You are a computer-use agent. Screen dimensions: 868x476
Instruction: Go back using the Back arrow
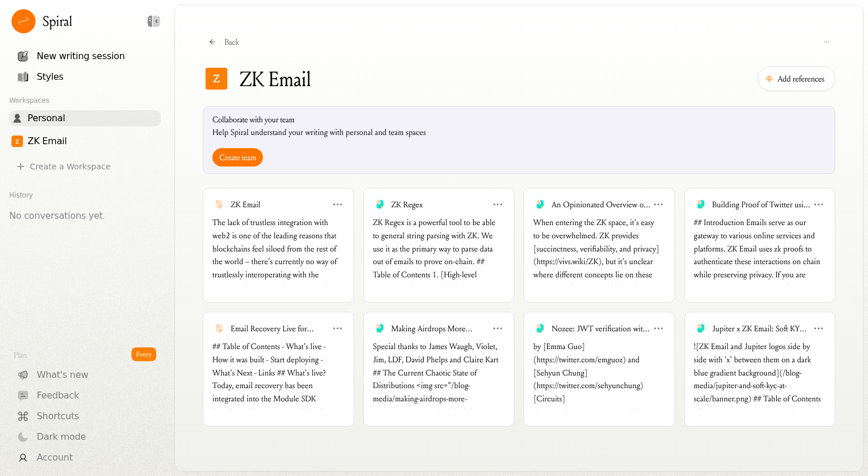tap(212, 42)
